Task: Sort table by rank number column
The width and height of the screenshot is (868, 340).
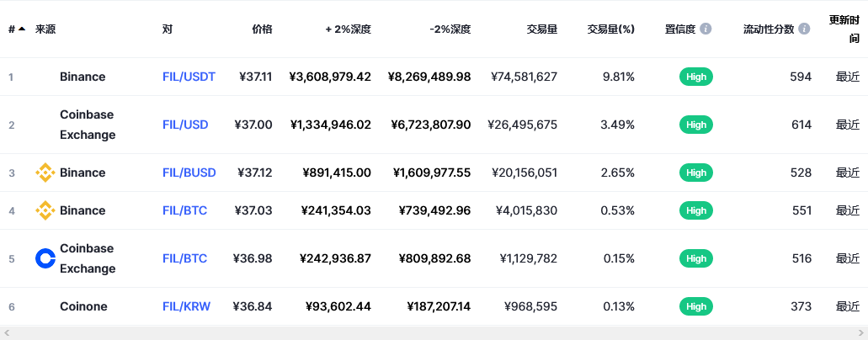Action: coord(17,29)
